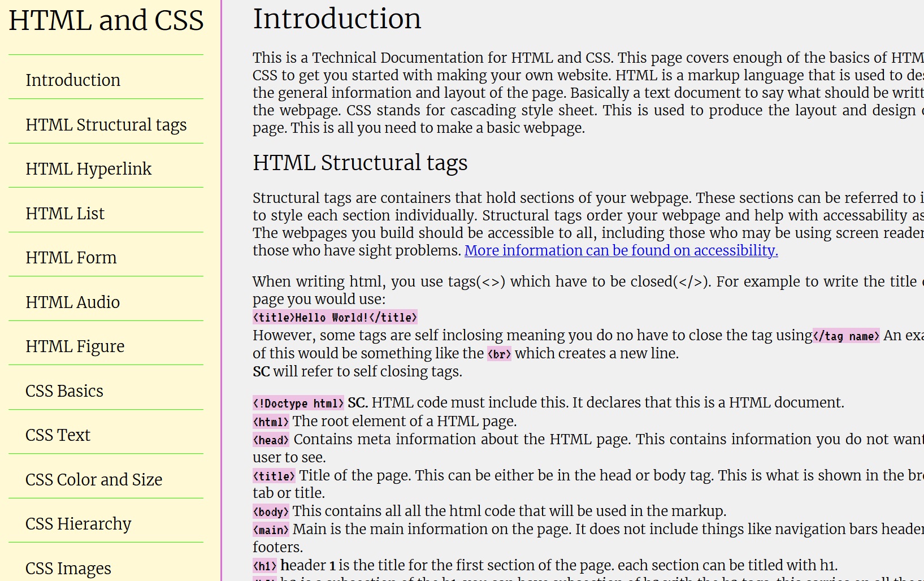Select HTML Figure in navigation menu
Viewport: 924px width, 581px height.
(75, 346)
